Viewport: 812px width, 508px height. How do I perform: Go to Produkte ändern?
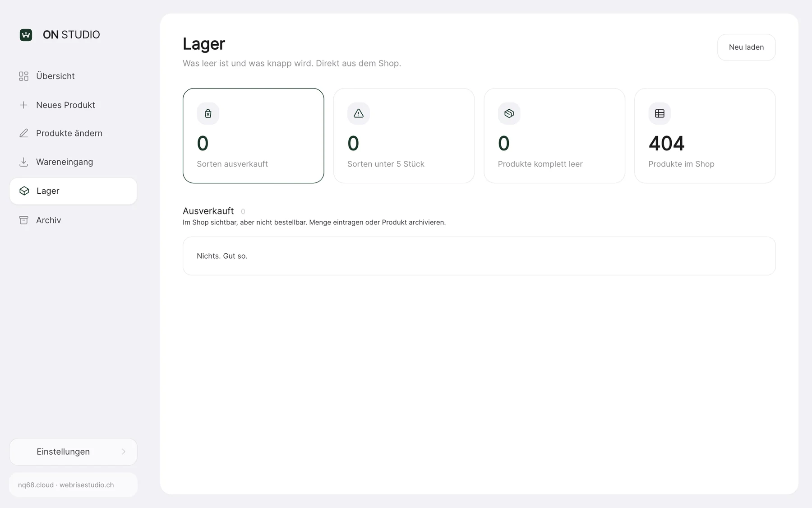(73, 133)
